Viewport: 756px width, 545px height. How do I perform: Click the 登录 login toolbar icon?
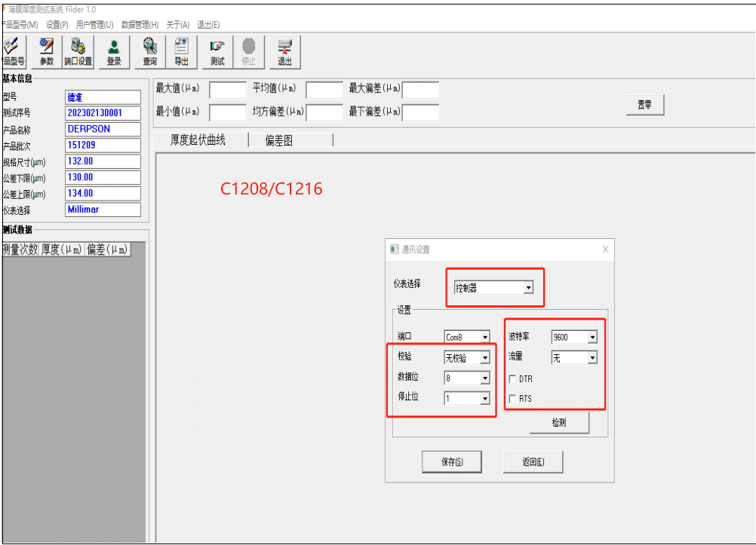pyautogui.click(x=114, y=52)
